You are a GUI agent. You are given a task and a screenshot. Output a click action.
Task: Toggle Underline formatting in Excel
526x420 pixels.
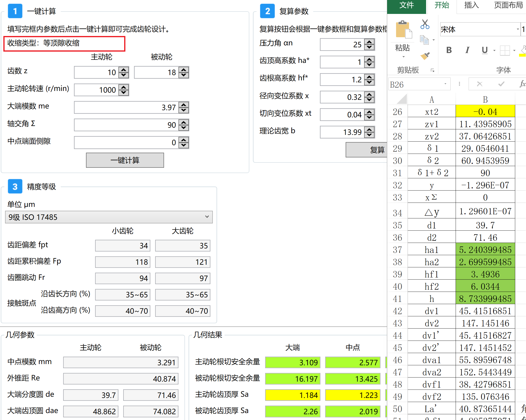[484, 50]
